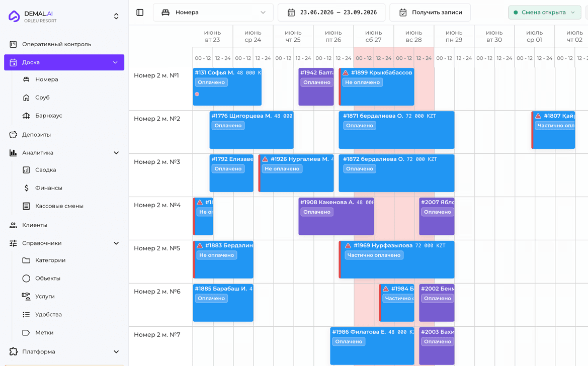
Task: Toggle the sidebar panel icon
Action: [140, 13]
